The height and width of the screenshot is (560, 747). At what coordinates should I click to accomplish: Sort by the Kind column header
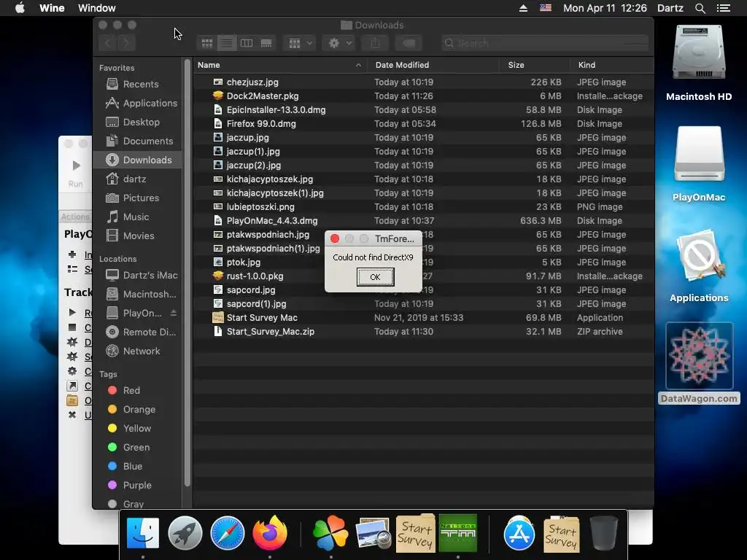(612, 65)
